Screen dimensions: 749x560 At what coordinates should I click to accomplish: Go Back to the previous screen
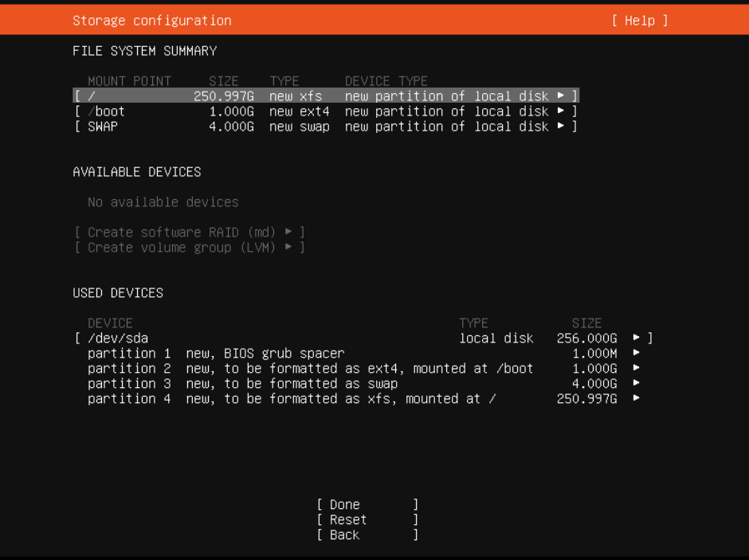[368, 535]
